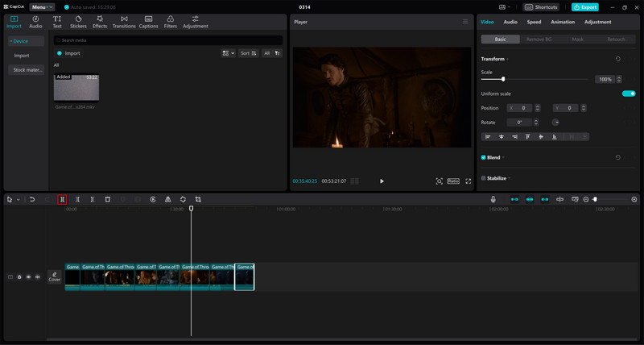Image resolution: width=644 pixels, height=345 pixels.
Task: Align clip to left edge icon
Action: 488,137
